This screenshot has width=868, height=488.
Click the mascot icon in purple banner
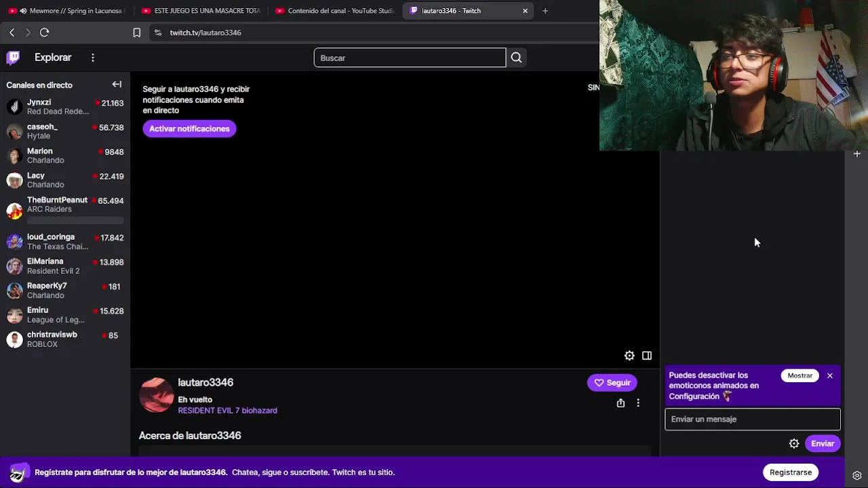[18, 472]
